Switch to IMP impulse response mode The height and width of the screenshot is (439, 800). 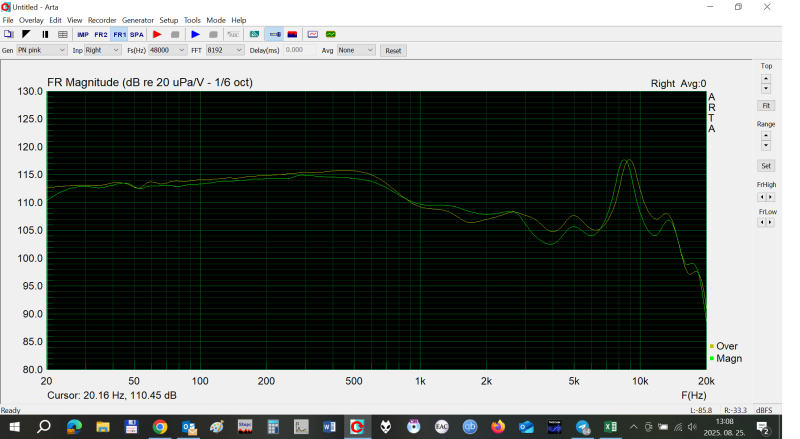coord(83,35)
